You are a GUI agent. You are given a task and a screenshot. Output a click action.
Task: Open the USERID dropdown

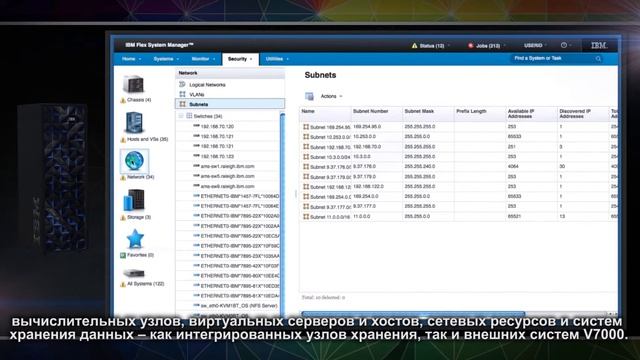(536, 45)
